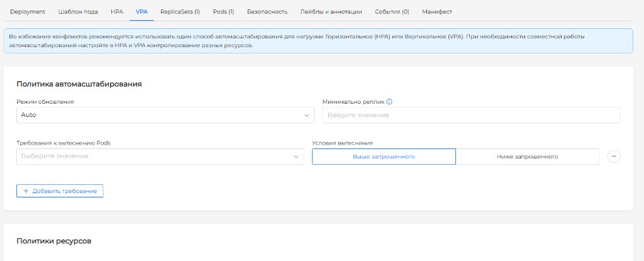
Task: Click the Условия вытеснения label
Action: point(342,143)
